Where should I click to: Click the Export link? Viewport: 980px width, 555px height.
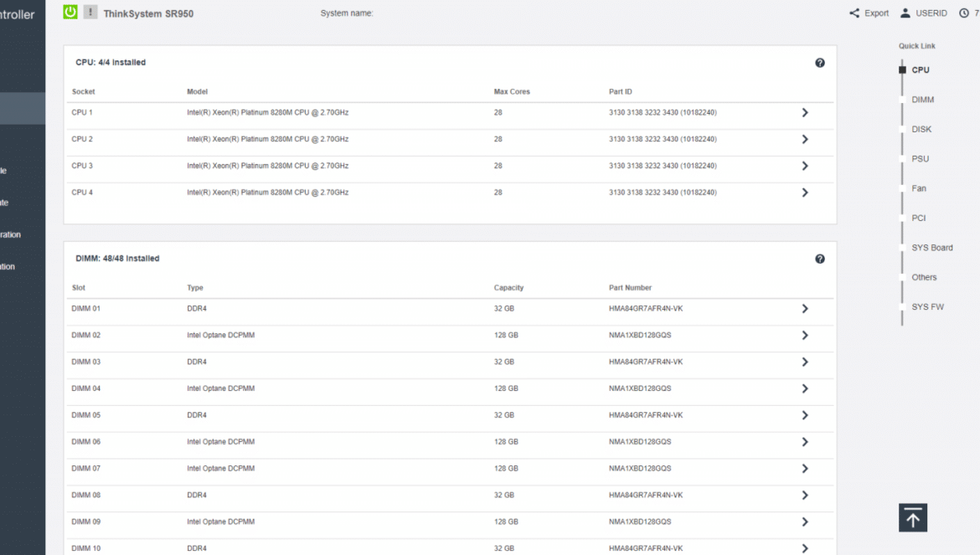(876, 13)
